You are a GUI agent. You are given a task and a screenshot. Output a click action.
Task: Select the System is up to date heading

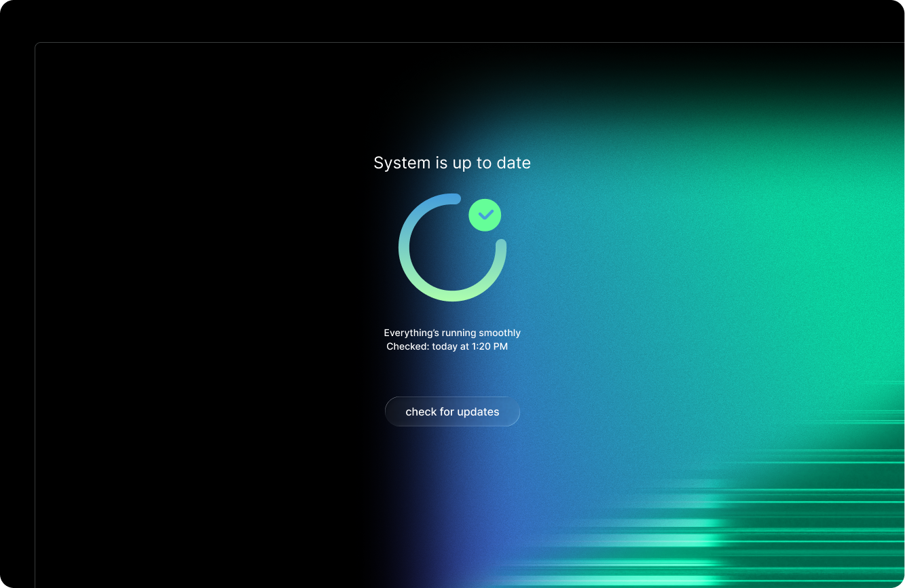click(451, 162)
